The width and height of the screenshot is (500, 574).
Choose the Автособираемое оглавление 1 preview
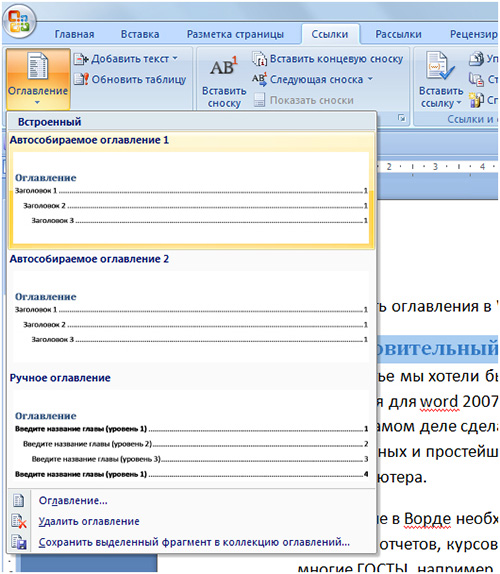click(191, 198)
